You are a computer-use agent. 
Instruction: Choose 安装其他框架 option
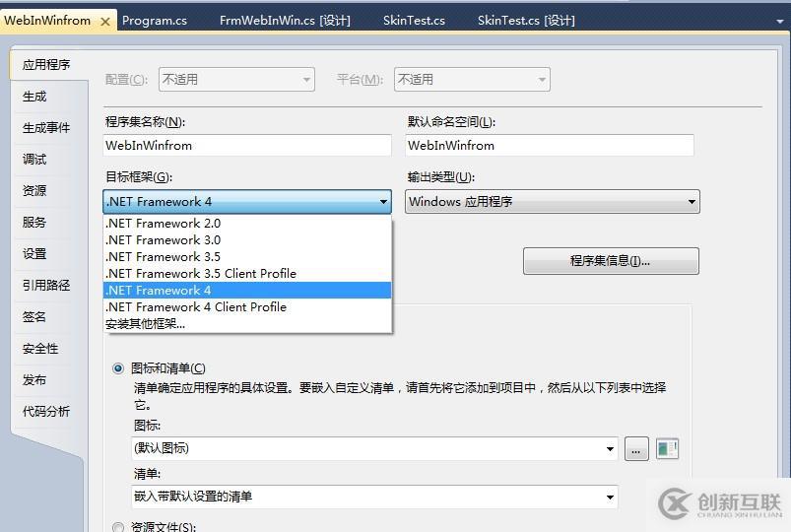[x=145, y=323]
